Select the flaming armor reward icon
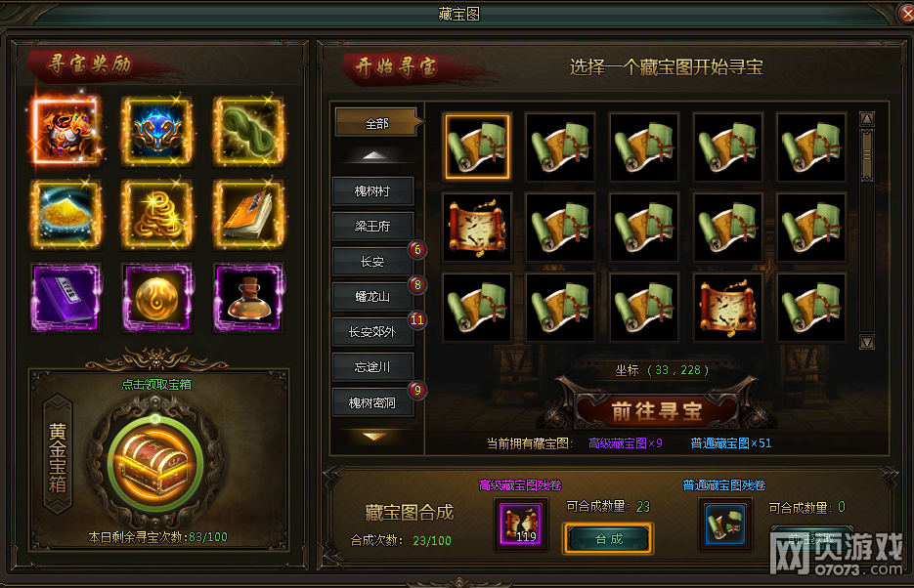 point(65,131)
